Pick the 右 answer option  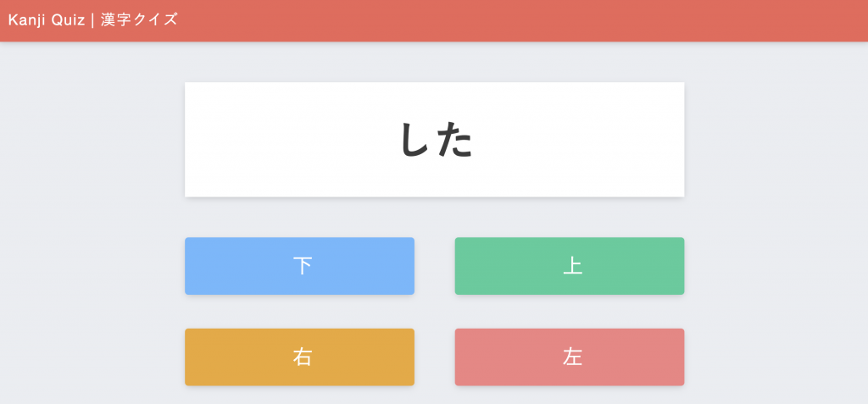coord(299,357)
